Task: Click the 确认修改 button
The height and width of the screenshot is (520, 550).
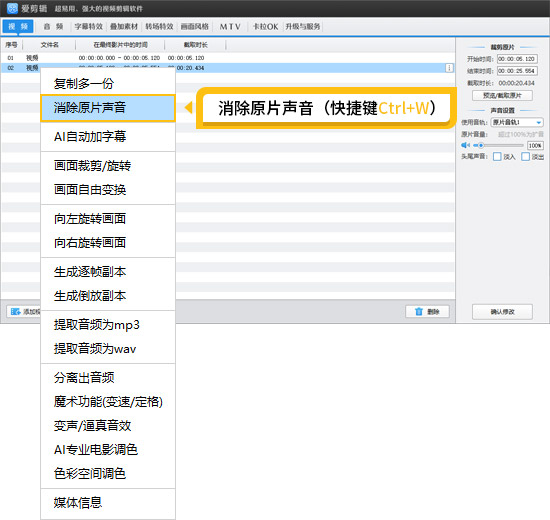Action: point(502,312)
